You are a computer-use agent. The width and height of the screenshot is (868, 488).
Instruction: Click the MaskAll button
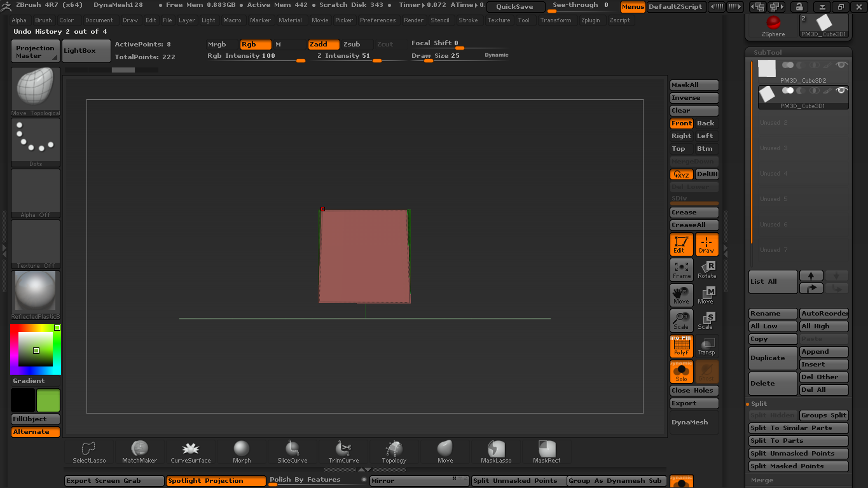(x=694, y=85)
